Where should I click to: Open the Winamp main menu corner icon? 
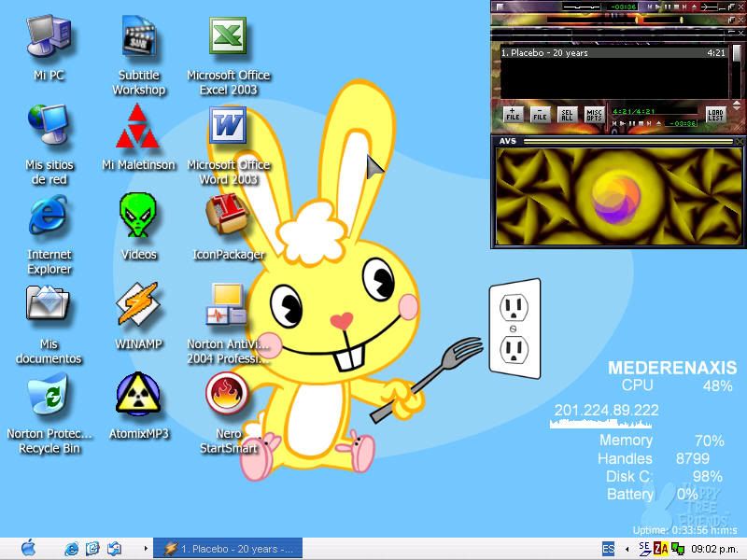tap(500, 7)
